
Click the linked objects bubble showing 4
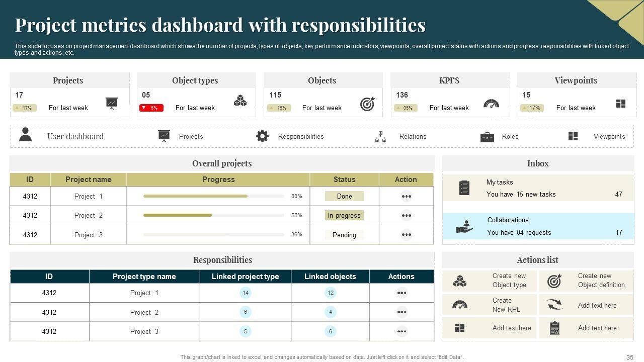331,312
